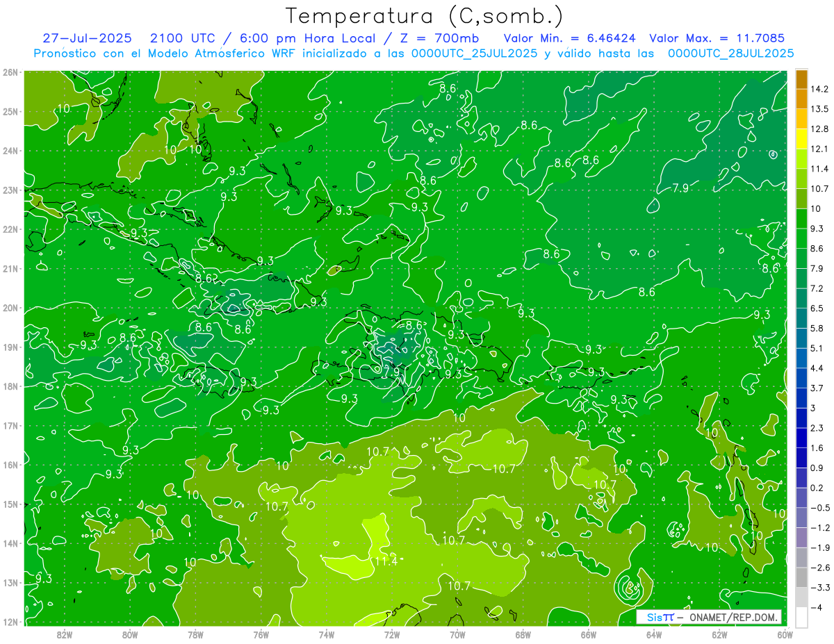Click the 18N latitude axis label

pos(10,386)
